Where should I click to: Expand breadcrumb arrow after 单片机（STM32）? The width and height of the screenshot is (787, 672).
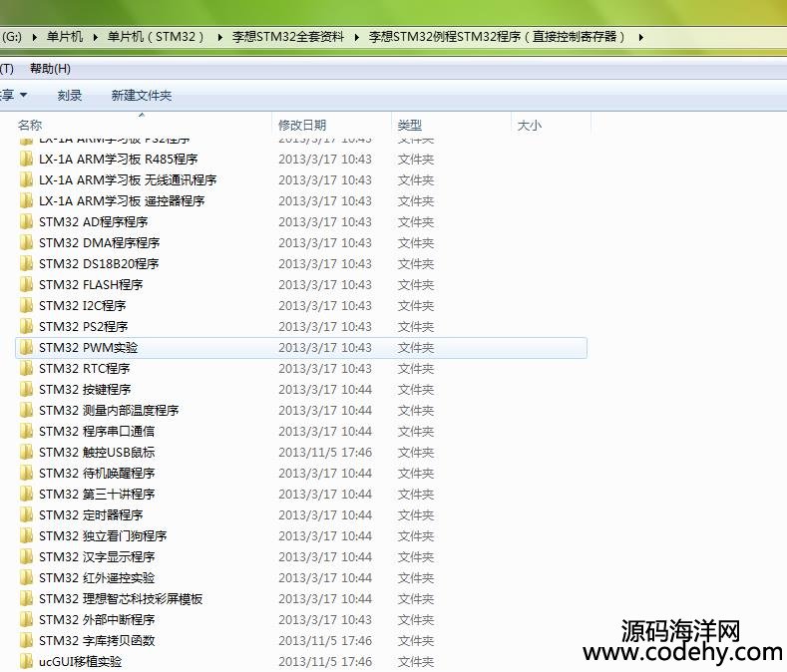tap(219, 37)
